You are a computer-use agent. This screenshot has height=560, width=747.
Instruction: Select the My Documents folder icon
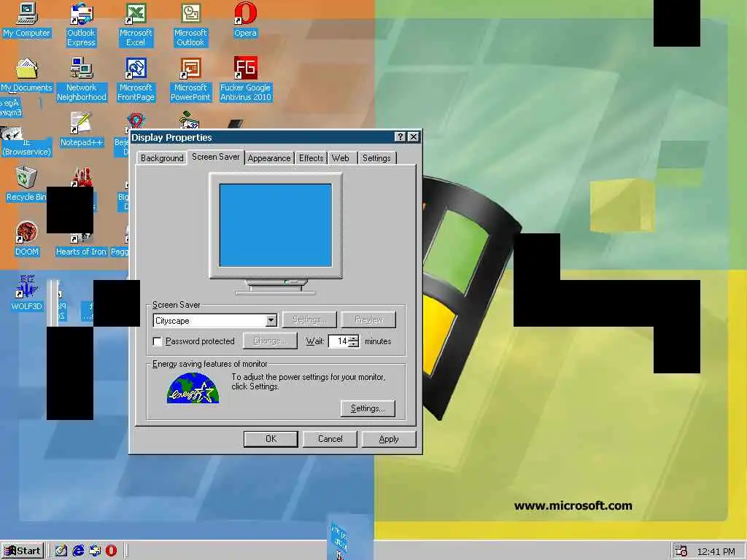pyautogui.click(x=27, y=75)
